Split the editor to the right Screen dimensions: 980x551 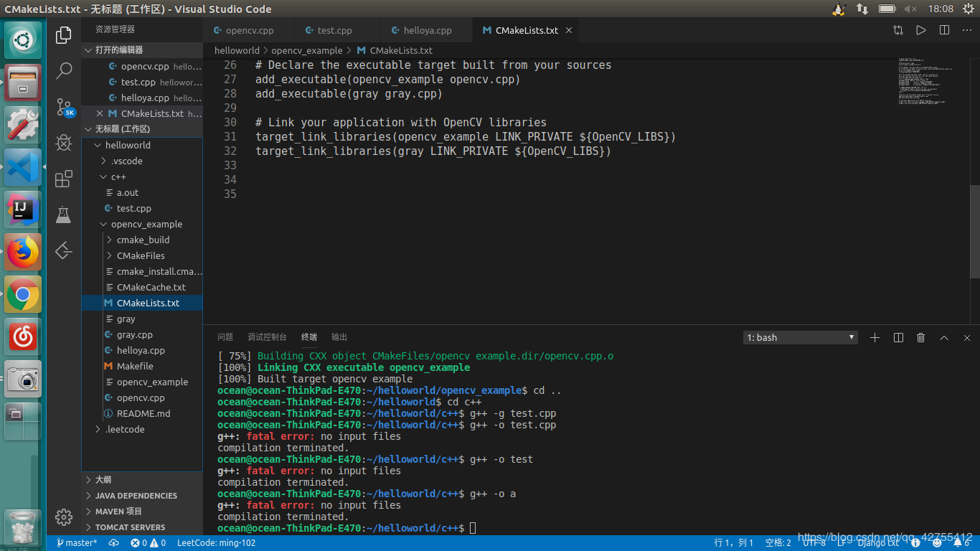pos(944,30)
